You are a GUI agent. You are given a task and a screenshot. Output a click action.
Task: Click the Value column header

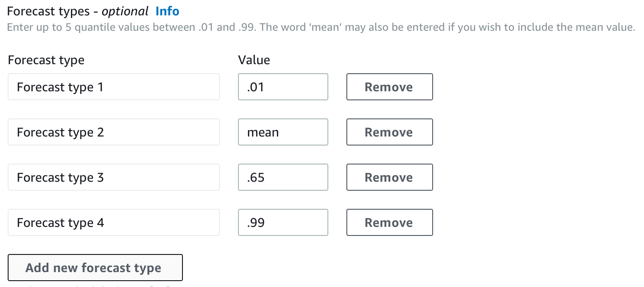tap(254, 60)
